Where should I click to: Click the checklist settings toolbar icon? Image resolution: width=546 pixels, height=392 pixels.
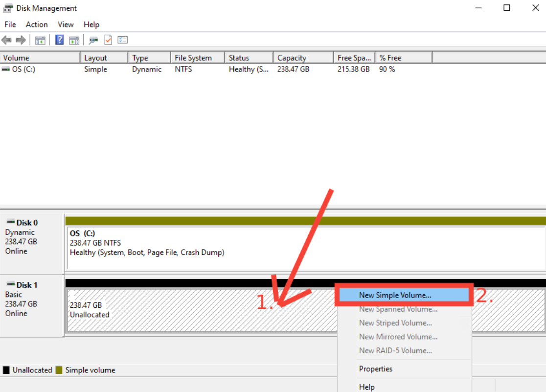[x=122, y=40]
